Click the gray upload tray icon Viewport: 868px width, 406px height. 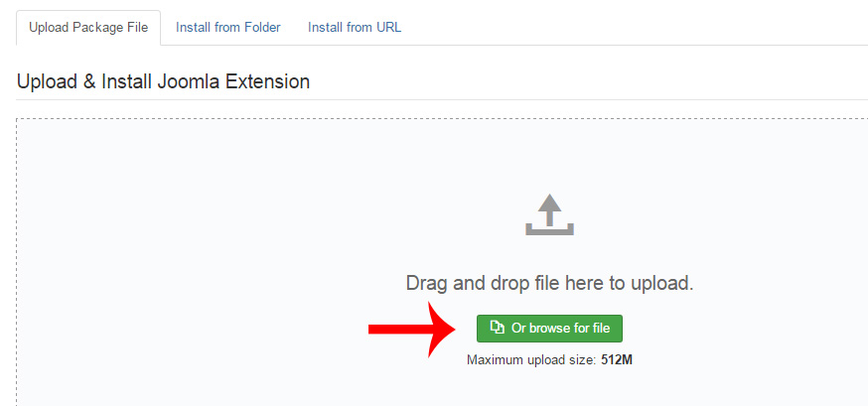[549, 214]
